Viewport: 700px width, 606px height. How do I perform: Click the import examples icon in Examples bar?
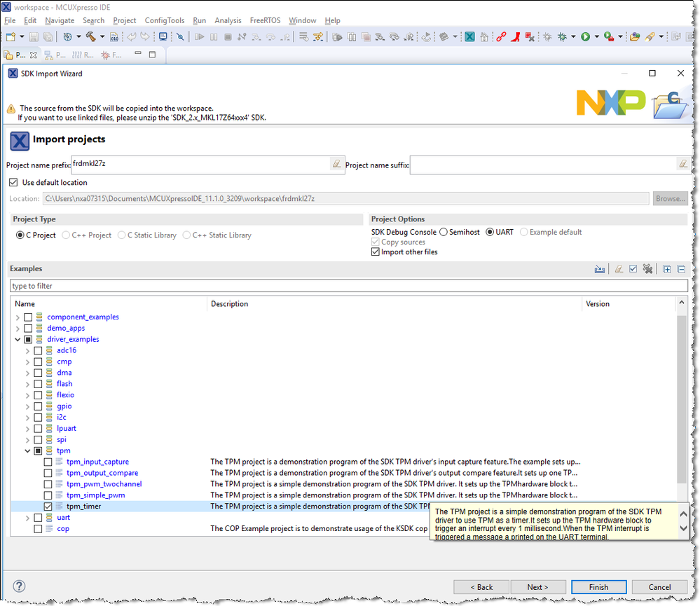pyautogui.click(x=600, y=268)
